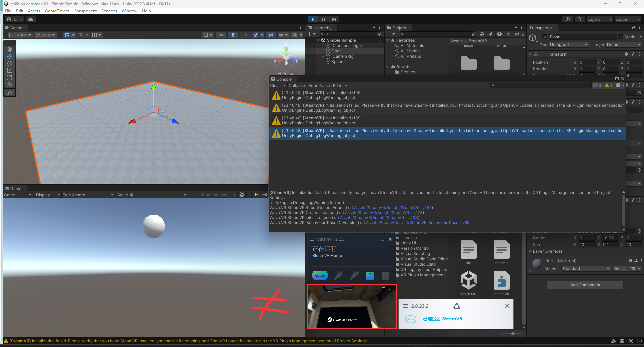Toggle Static checkbox for Floor
Image resolution: width=644 pixels, height=347 pixels.
click(621, 37)
